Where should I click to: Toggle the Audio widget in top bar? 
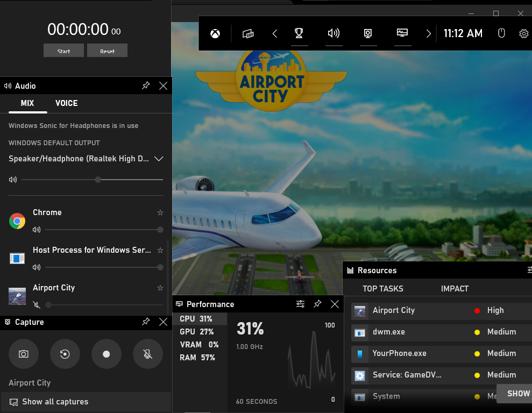334,33
